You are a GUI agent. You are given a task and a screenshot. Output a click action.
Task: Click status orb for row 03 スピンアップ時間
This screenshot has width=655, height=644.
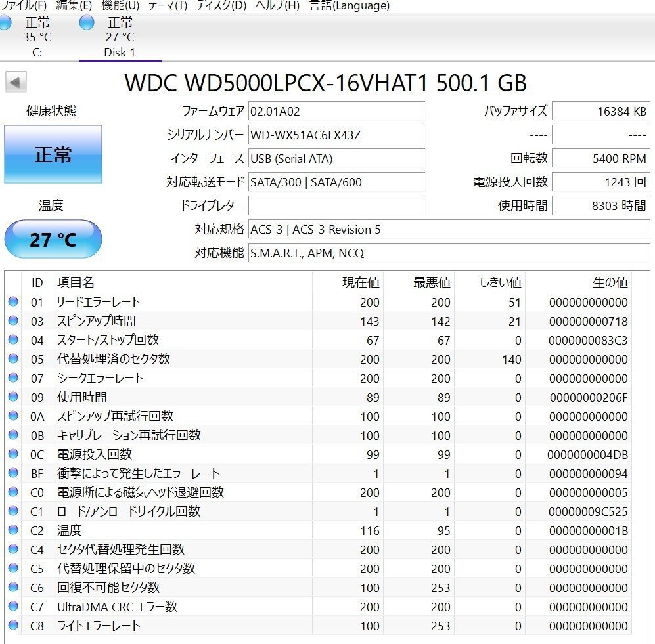pos(13,320)
